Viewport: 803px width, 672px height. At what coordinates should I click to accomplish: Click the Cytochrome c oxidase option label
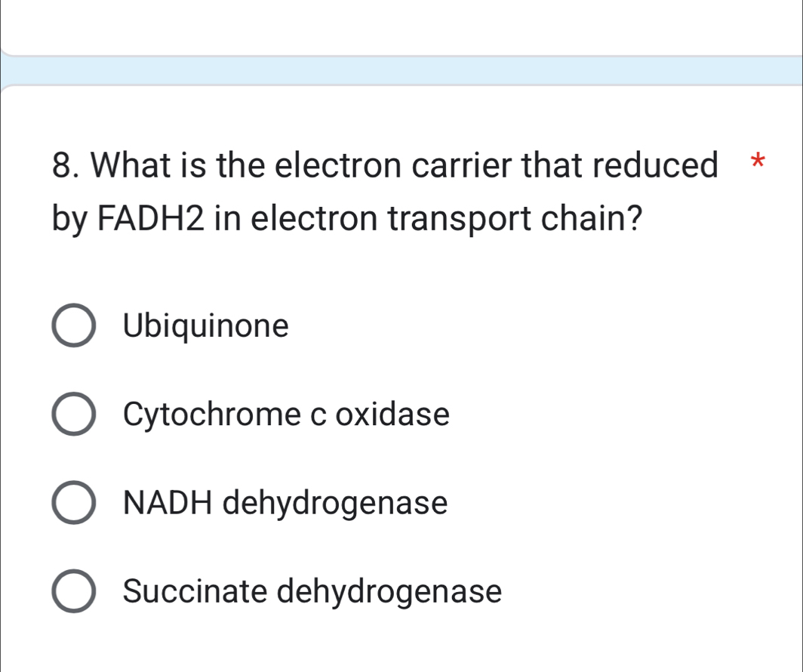(285, 414)
